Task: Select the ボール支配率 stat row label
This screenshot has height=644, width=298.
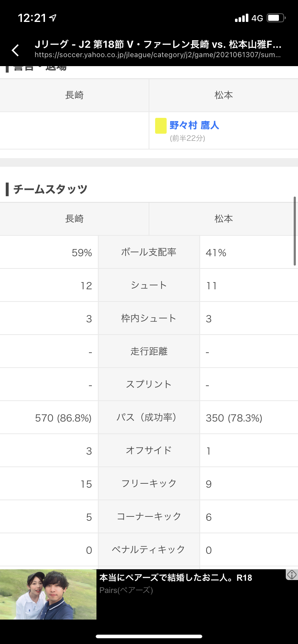Action: [149, 252]
